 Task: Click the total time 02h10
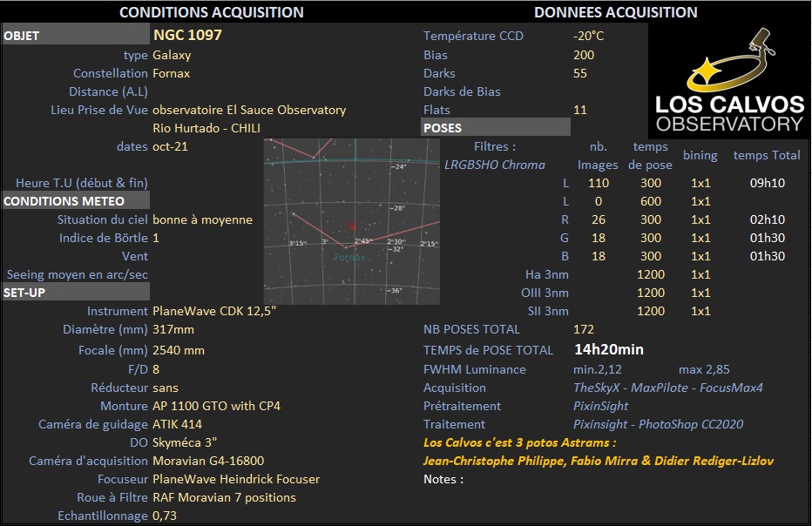(767, 219)
